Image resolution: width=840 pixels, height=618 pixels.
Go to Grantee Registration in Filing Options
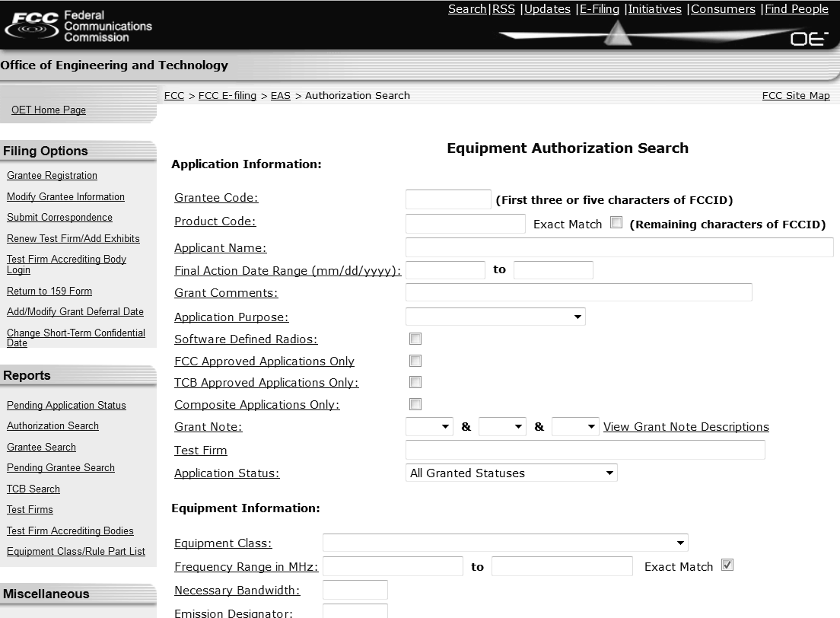[x=52, y=176]
